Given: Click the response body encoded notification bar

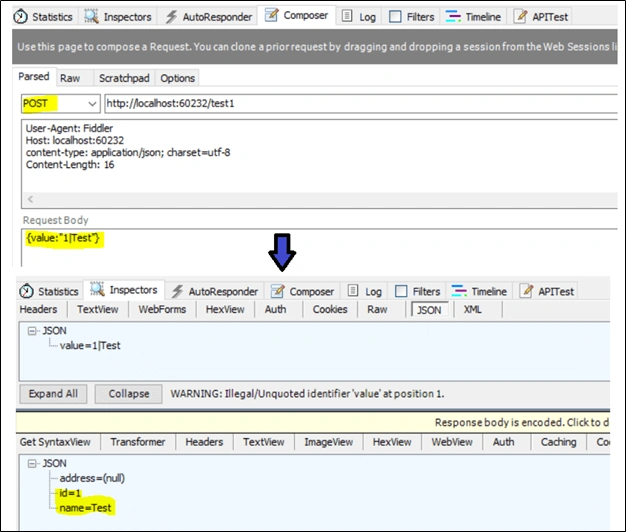Looking at the screenshot, I should tap(313, 422).
